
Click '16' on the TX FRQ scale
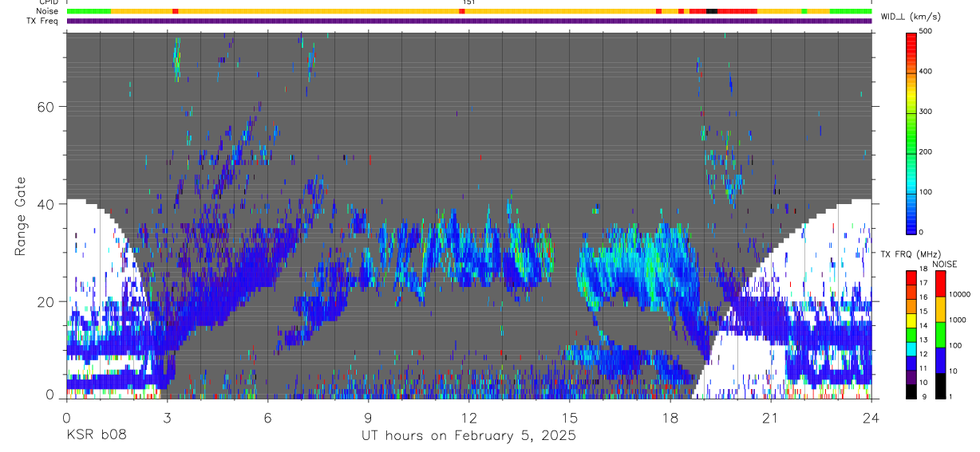click(x=923, y=297)
